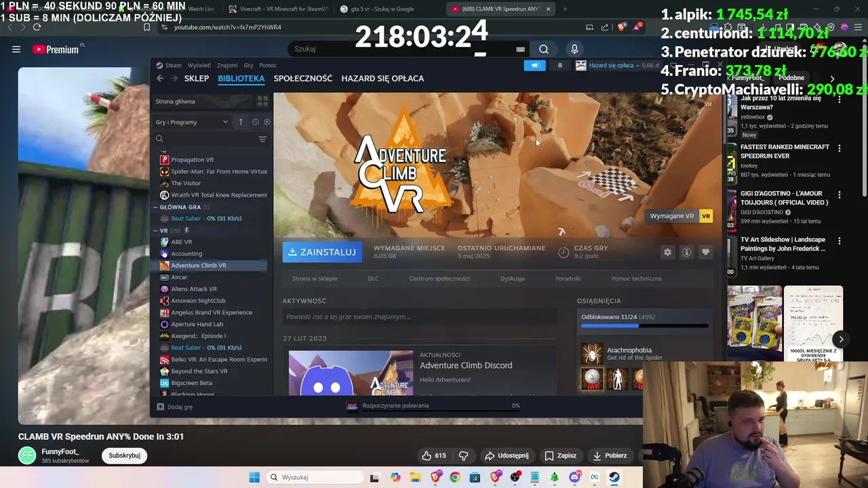Image resolution: width=868 pixels, height=488 pixels.
Task: Click the Windows Wyszukaj search box
Action: (313, 477)
